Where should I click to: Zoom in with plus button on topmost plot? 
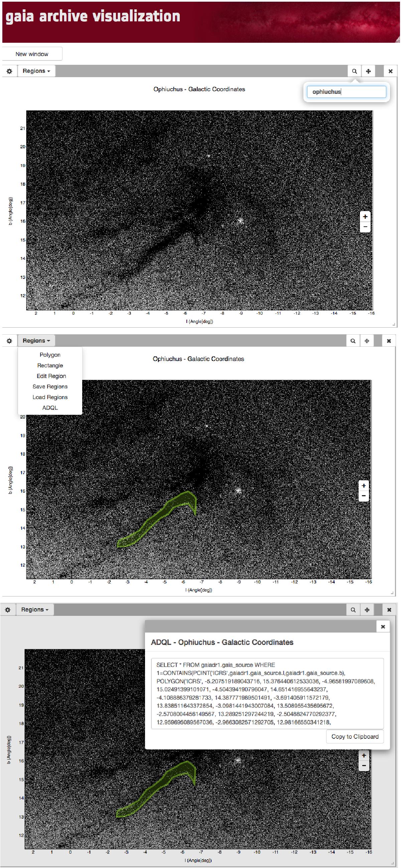(365, 217)
